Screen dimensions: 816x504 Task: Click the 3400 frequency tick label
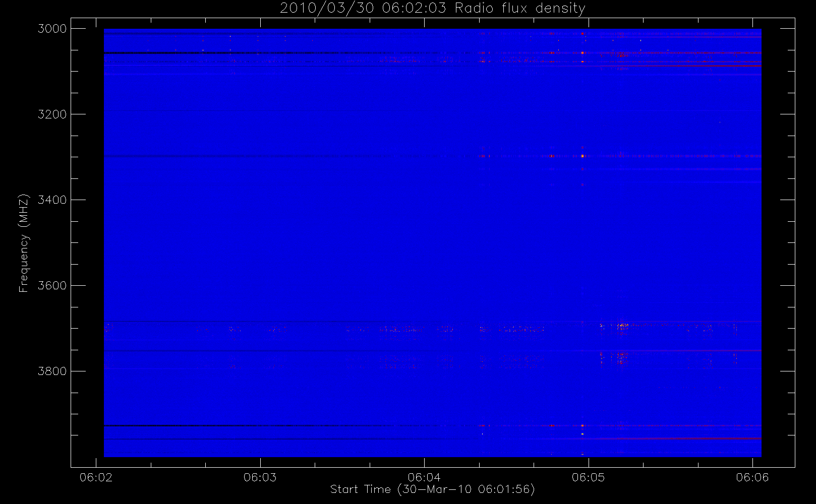52,200
